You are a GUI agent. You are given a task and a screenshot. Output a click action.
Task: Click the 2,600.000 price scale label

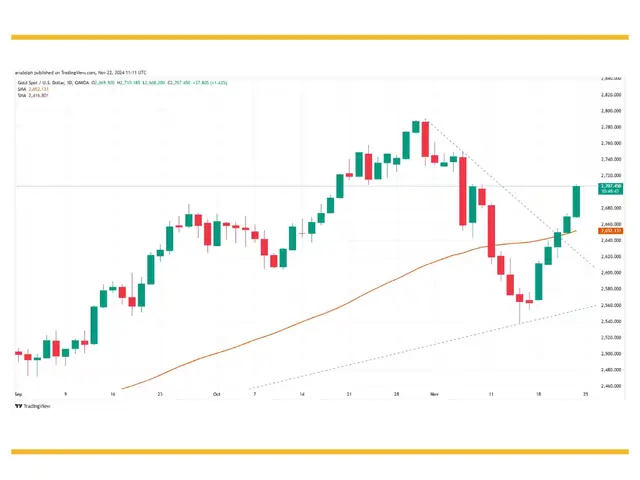point(611,273)
